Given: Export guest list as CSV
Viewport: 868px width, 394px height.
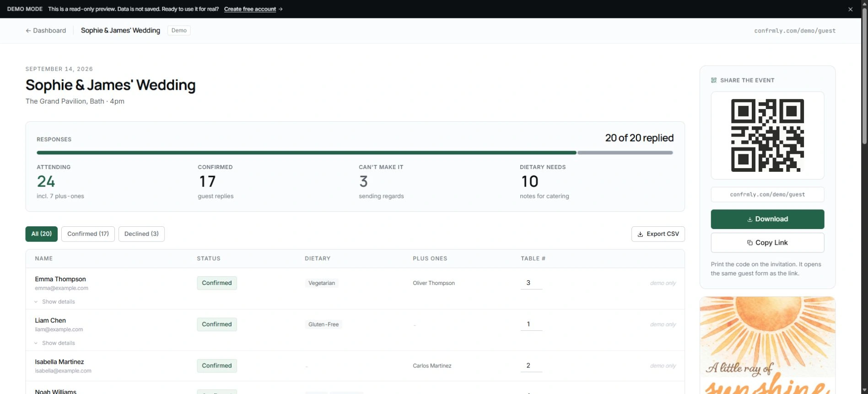Looking at the screenshot, I should click(658, 234).
